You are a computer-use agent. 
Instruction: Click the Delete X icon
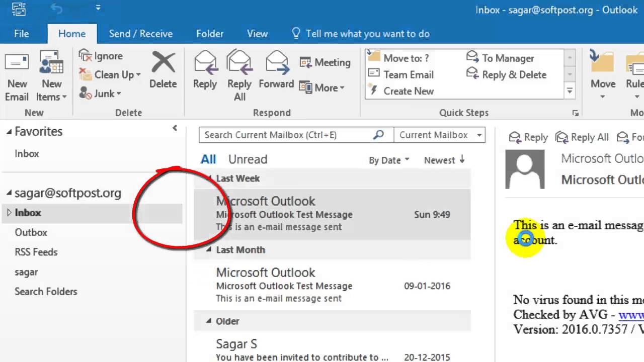(x=163, y=63)
